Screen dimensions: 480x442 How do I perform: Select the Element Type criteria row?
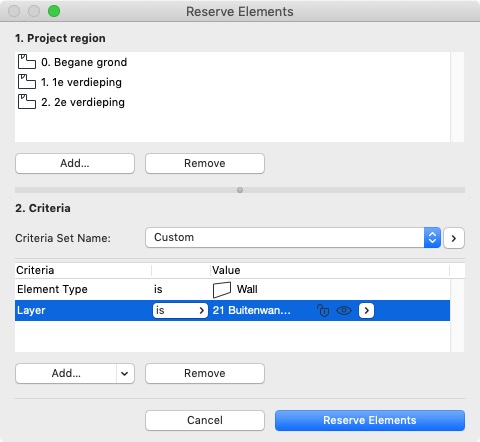[232, 289]
